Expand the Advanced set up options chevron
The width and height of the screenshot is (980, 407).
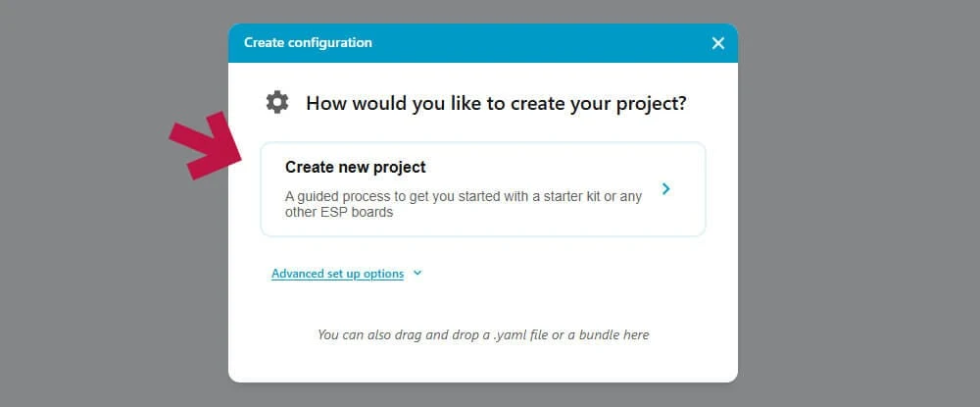417,274
